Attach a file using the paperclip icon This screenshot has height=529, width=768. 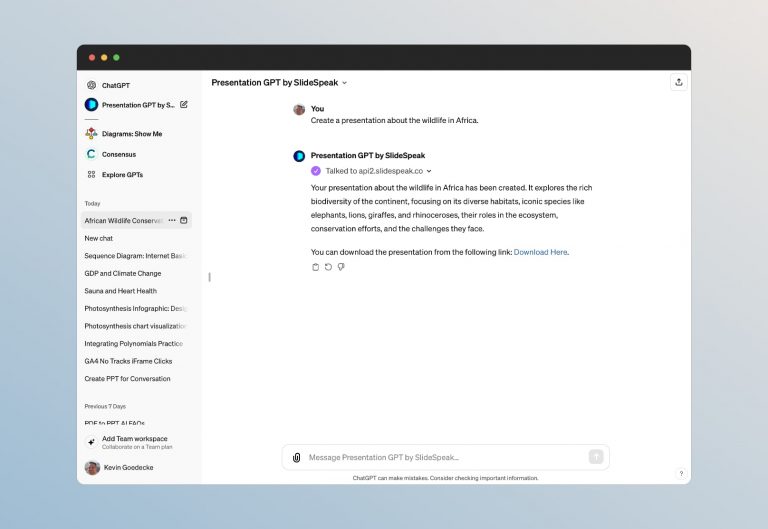tap(297, 457)
